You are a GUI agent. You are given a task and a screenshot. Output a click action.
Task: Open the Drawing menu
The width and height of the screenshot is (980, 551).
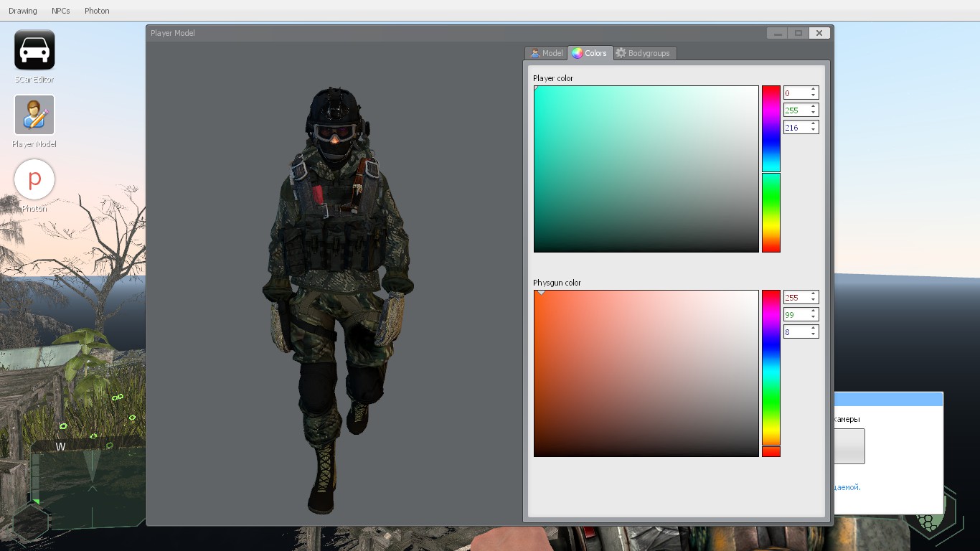click(23, 11)
